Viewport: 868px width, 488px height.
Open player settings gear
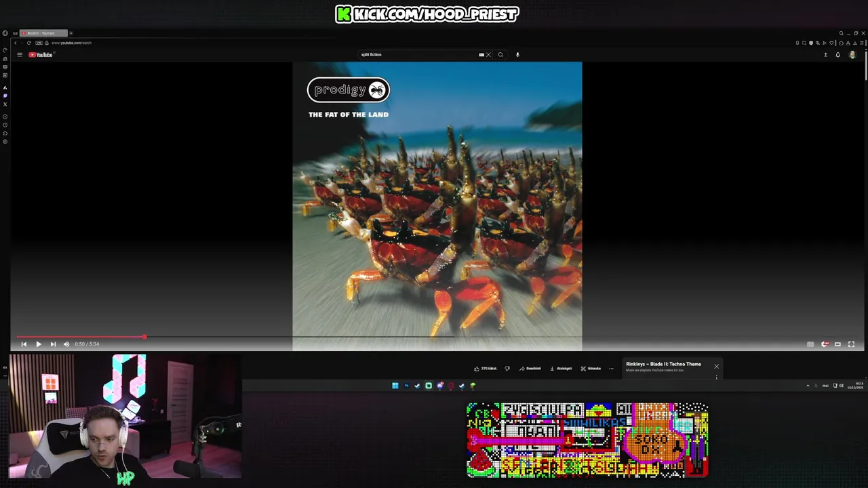tap(825, 344)
